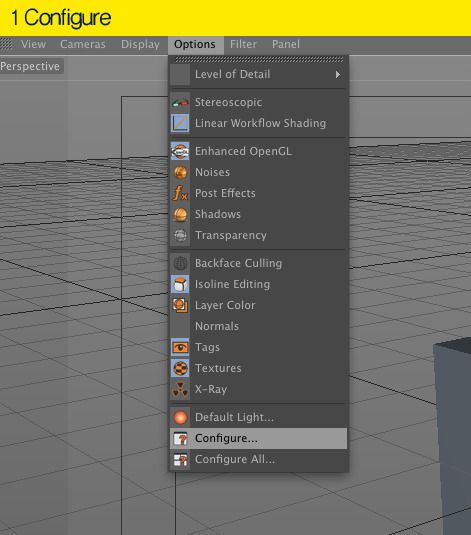Toggle Stereoscopic option
This screenshot has height=535, width=471.
point(258,102)
